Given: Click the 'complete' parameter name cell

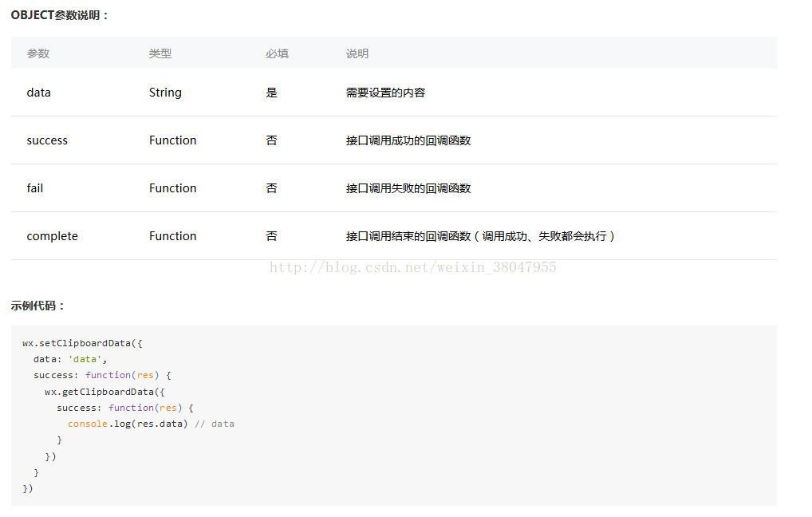Looking at the screenshot, I should tap(53, 236).
